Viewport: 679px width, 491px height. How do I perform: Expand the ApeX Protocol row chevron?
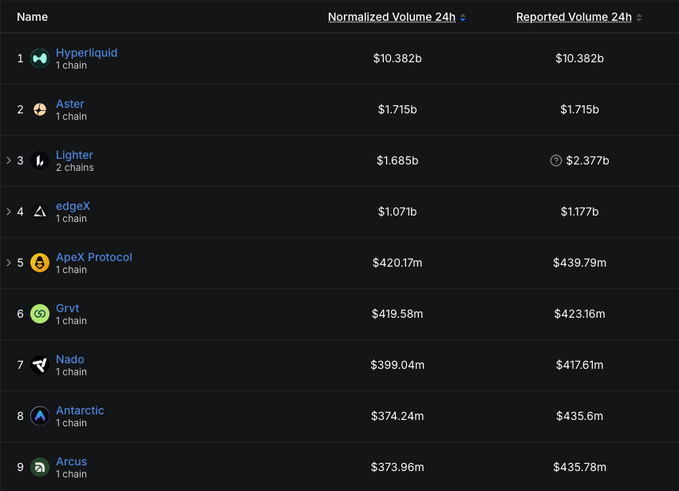(8, 263)
